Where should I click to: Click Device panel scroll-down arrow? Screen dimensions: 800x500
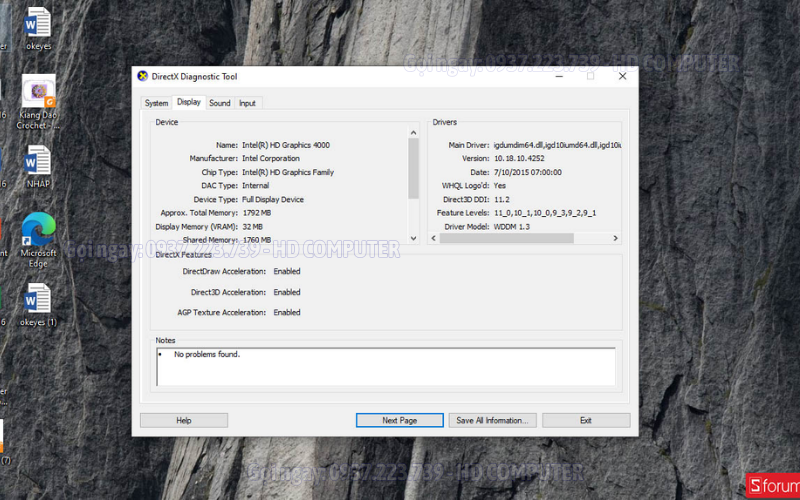tap(414, 239)
